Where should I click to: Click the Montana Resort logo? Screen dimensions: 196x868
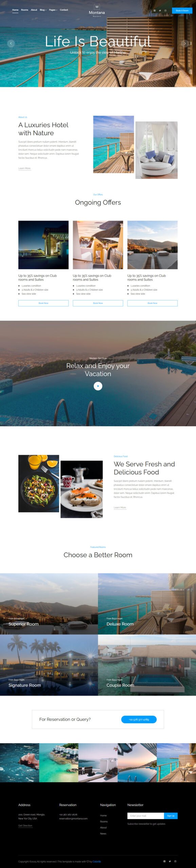(x=97, y=11)
